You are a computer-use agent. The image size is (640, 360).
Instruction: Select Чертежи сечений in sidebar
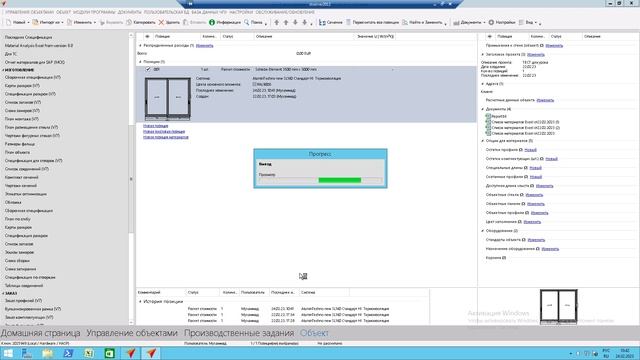coord(21,186)
